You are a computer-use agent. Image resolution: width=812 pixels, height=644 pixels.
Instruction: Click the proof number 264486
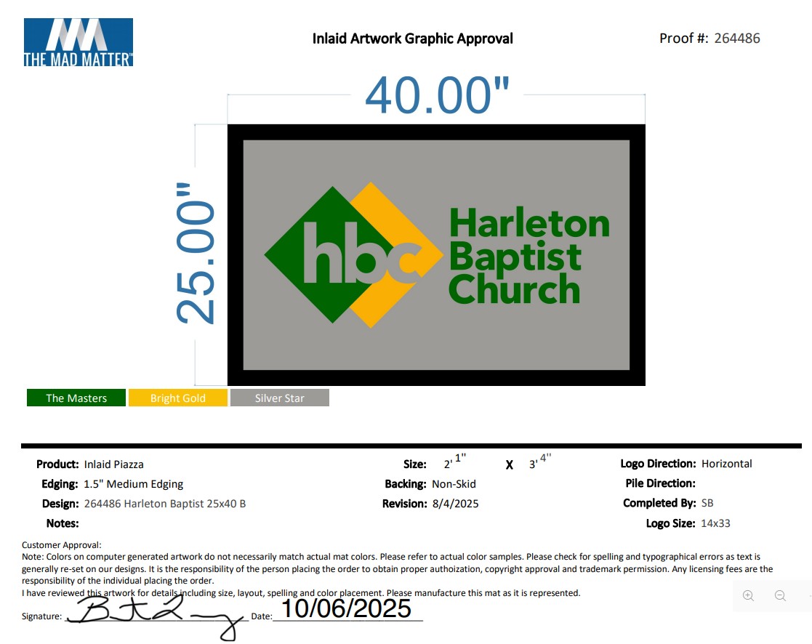tap(737, 39)
